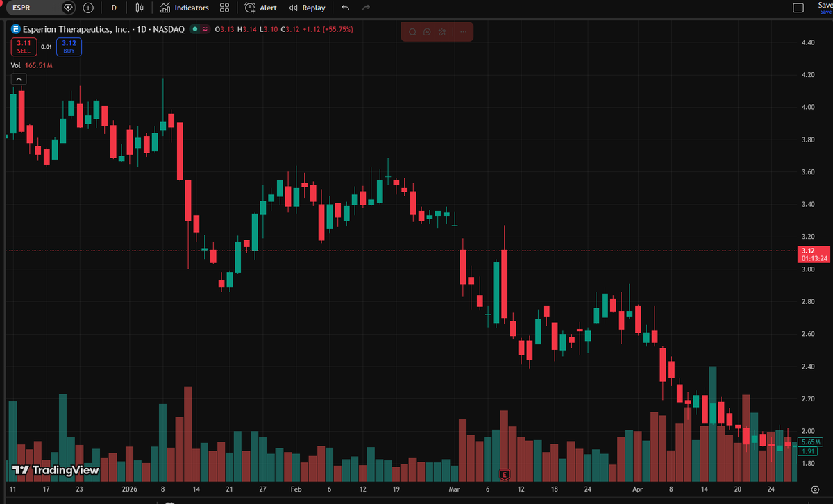Redo the chart action

pyautogui.click(x=366, y=8)
